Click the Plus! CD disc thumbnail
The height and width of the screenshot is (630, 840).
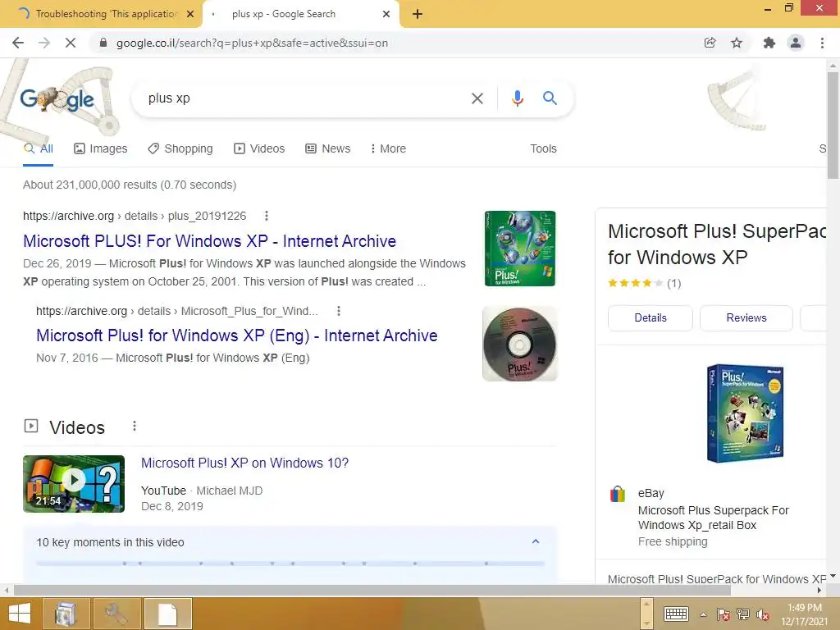pyautogui.click(x=519, y=344)
